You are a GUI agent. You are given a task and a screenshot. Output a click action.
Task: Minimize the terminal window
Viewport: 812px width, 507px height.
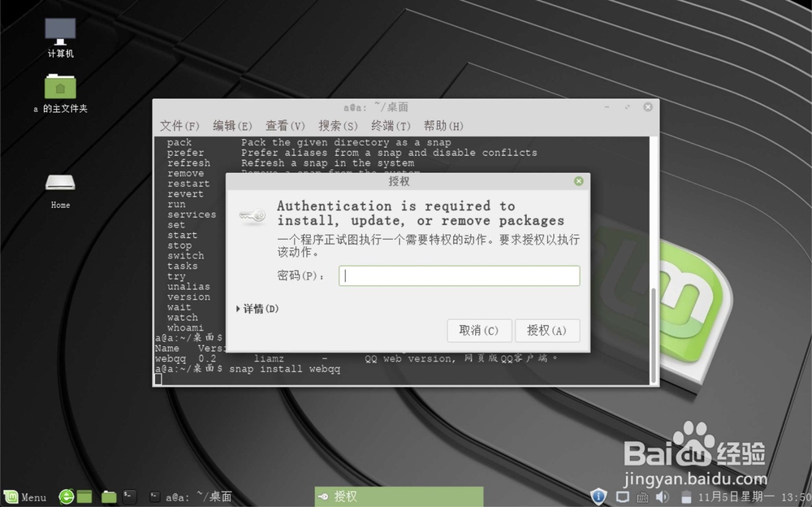coord(607,106)
